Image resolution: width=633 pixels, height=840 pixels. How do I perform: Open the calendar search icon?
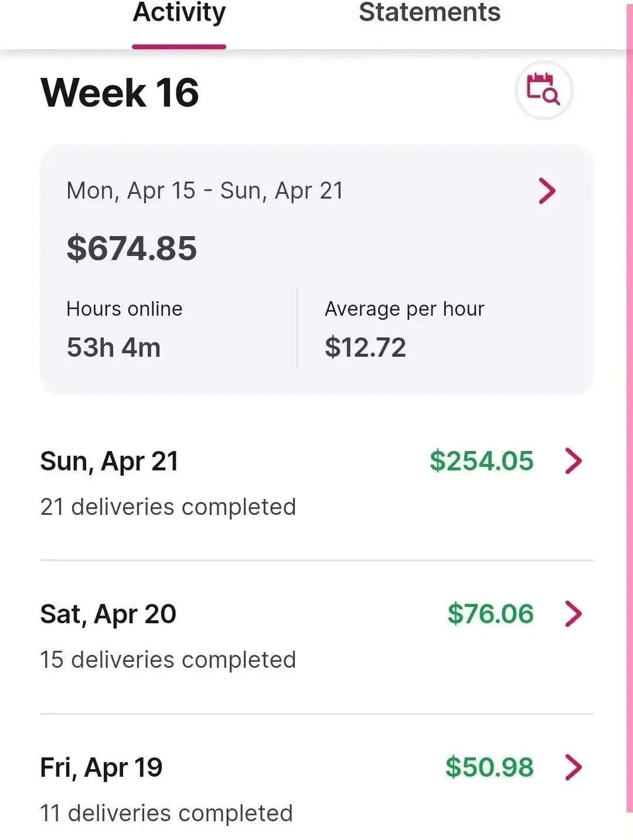[543, 90]
